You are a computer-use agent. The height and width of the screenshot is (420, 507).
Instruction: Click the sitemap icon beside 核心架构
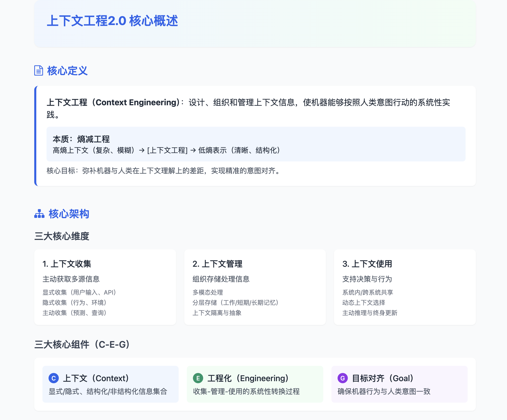(x=39, y=214)
